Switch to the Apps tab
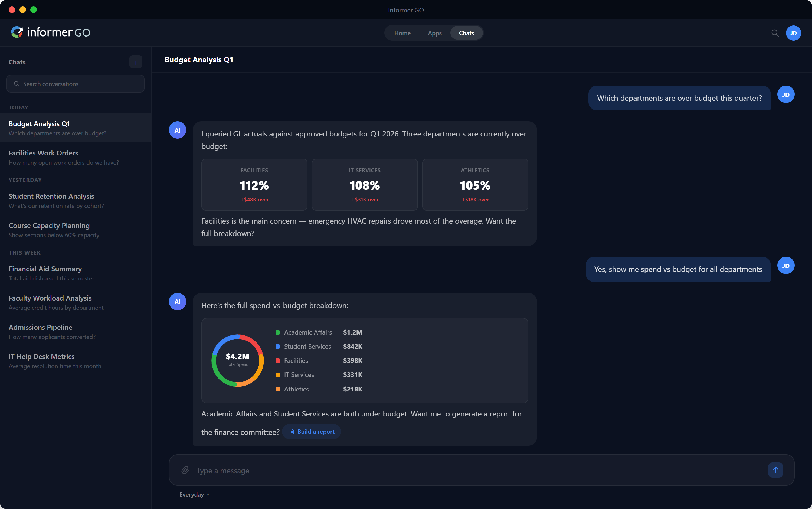The height and width of the screenshot is (509, 812). 434,33
